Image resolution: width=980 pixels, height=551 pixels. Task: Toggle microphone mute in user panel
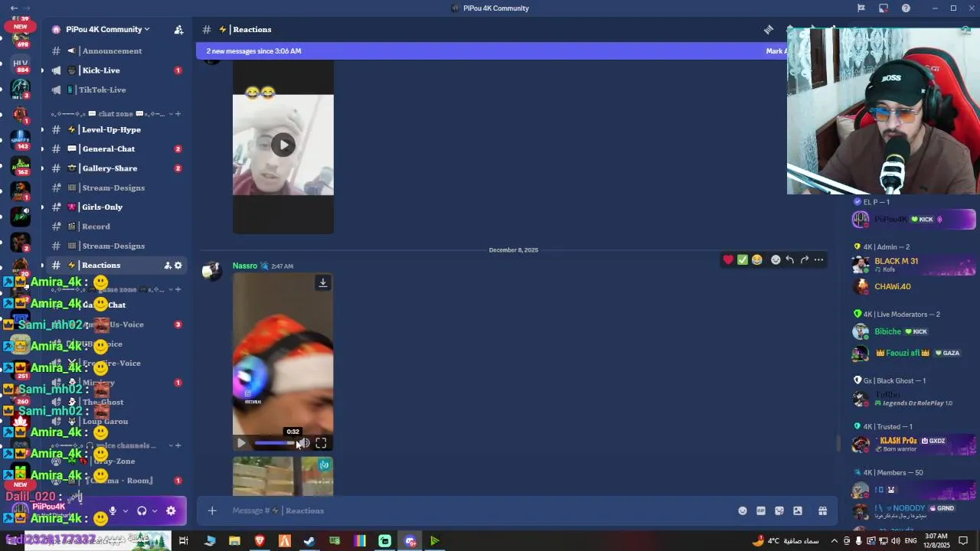pos(113,510)
